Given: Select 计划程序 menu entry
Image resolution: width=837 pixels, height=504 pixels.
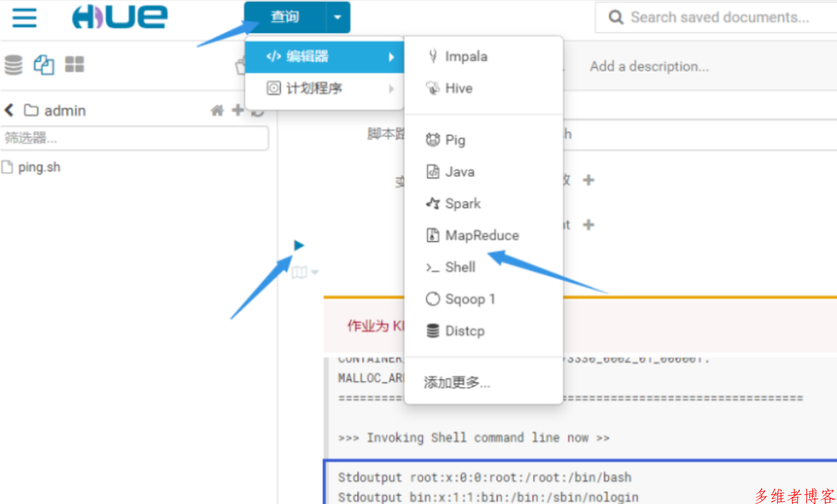Looking at the screenshot, I should (324, 89).
